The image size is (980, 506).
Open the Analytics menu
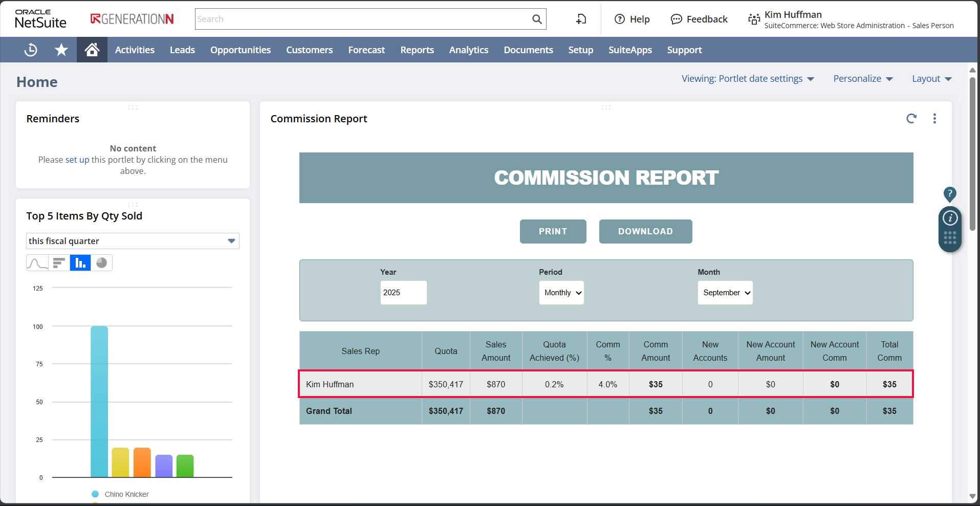point(469,50)
